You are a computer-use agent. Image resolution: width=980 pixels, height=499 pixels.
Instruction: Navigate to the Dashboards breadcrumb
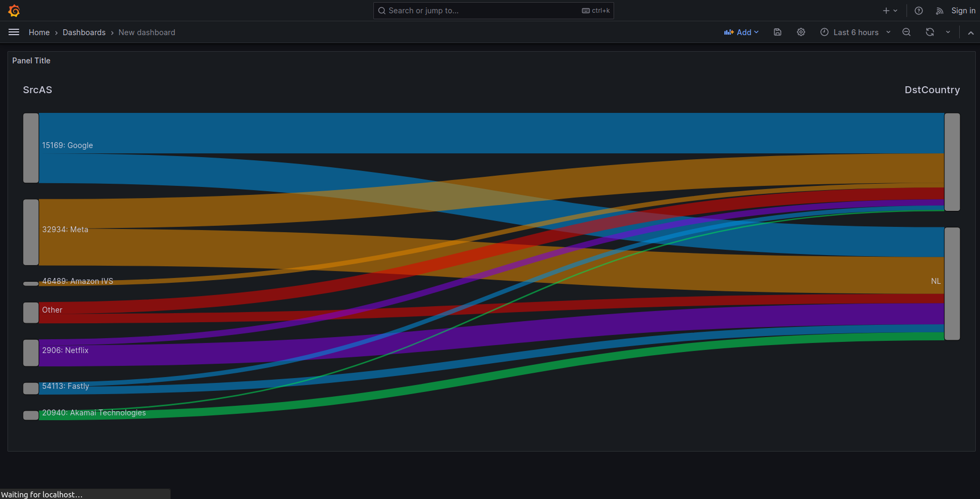tap(84, 32)
